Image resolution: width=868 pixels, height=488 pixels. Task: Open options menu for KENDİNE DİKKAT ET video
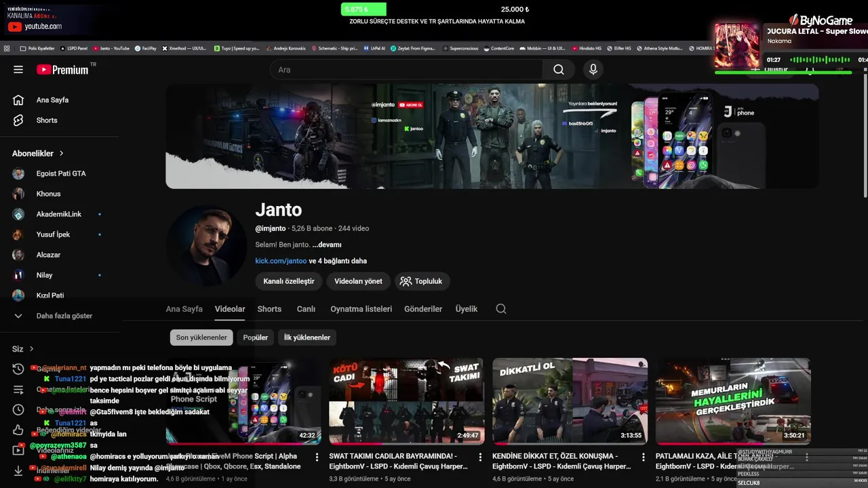(644, 457)
